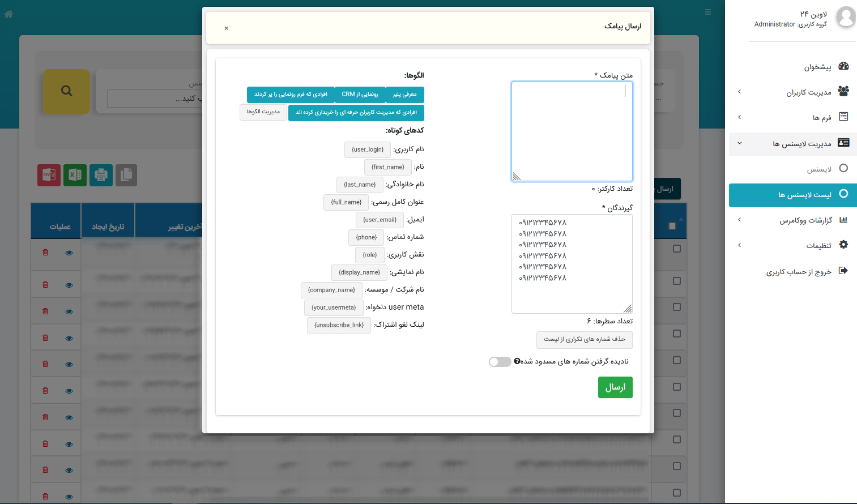
Task: Enable ignoring blocked phone numbers
Action: [500, 361]
